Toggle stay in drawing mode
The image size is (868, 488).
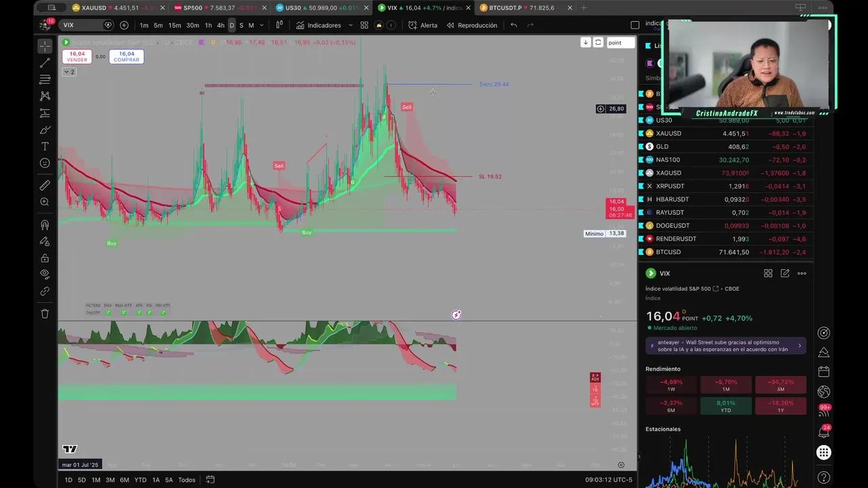coord(45,241)
